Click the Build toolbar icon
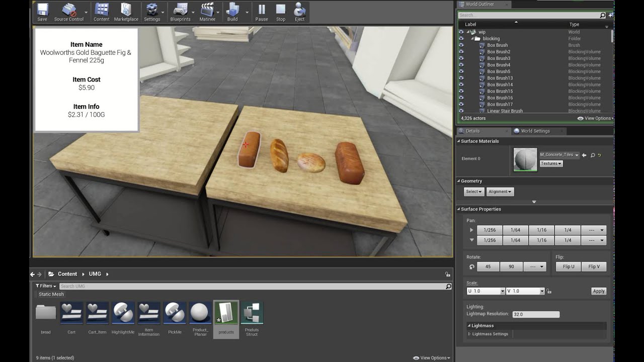 click(x=232, y=12)
